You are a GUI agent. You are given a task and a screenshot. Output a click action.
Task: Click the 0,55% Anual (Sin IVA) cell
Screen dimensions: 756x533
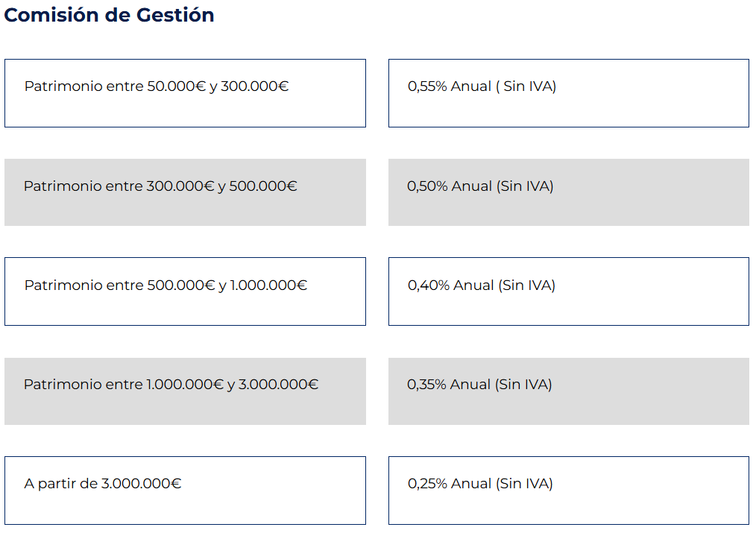569,93
